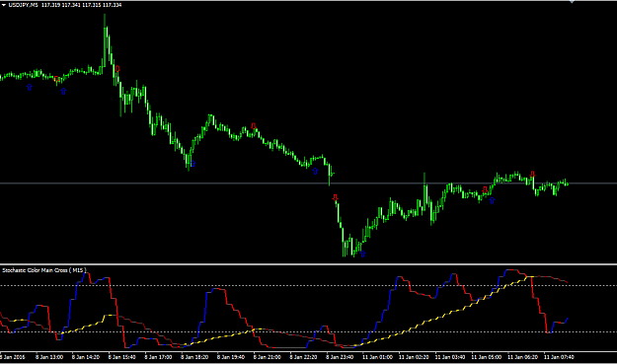Viewport: 617px width, 364px height.
Task: Click the 8 Jan 13:00 time label
Action: point(49,357)
